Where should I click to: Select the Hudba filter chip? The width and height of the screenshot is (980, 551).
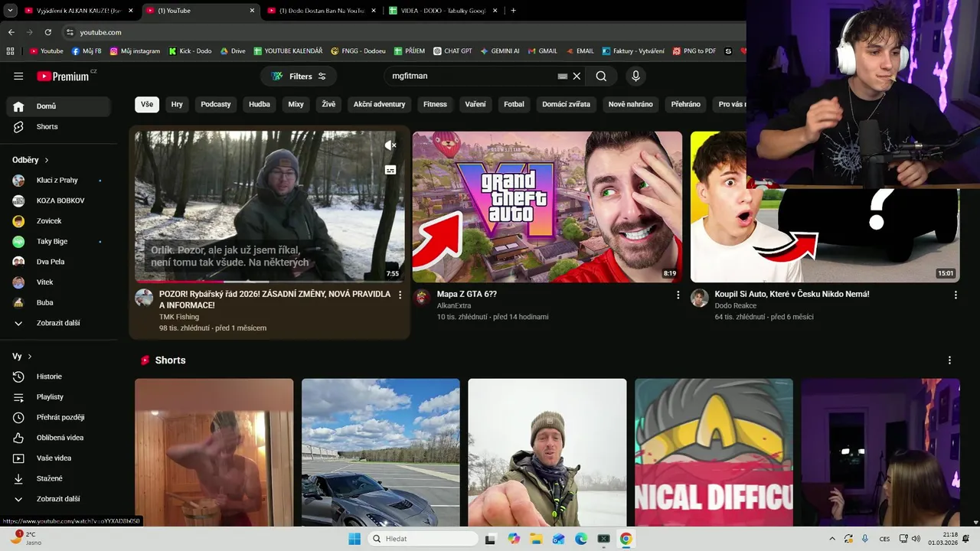click(260, 104)
